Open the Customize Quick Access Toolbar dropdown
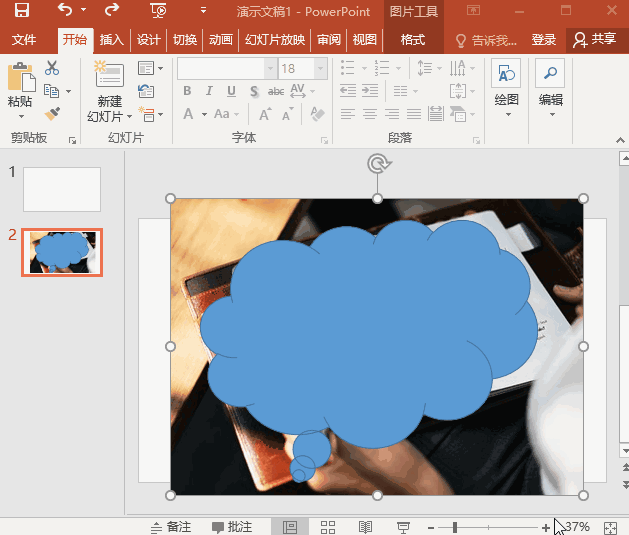 click(203, 10)
